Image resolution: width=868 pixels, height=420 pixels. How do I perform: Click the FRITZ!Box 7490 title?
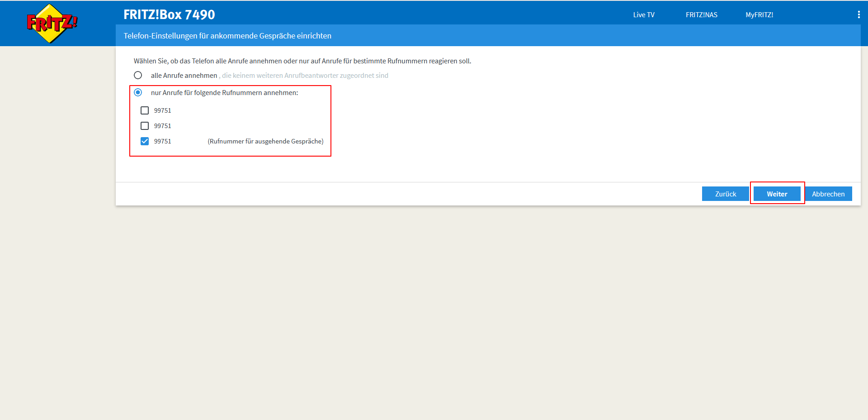tap(169, 14)
